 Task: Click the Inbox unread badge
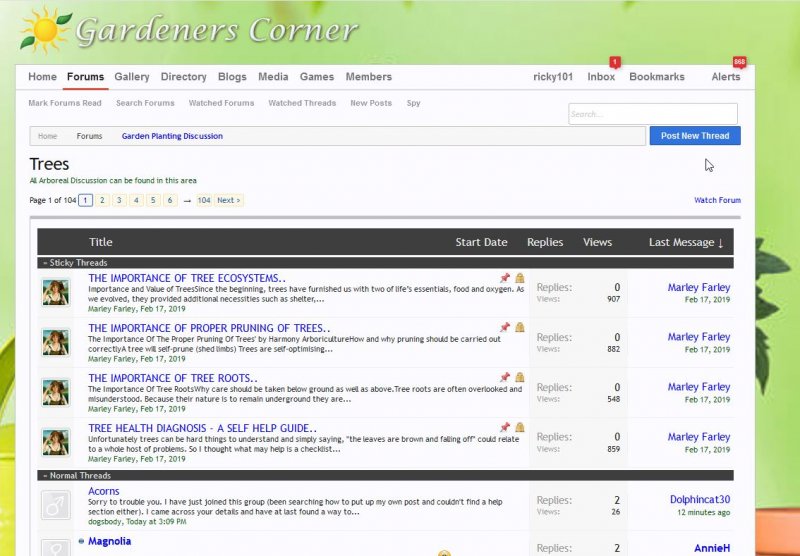[615, 62]
